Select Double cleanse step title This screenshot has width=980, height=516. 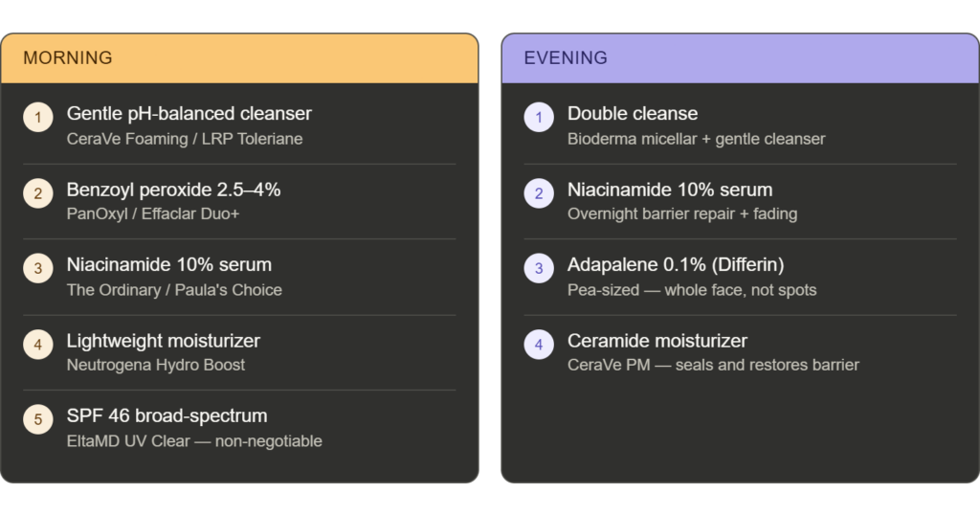tap(633, 114)
